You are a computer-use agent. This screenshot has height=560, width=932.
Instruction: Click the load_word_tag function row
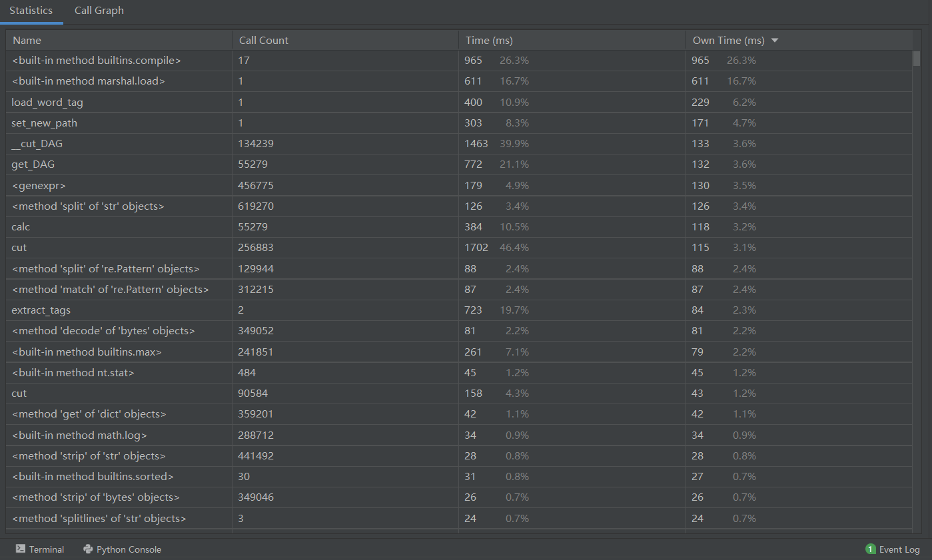[47, 103]
